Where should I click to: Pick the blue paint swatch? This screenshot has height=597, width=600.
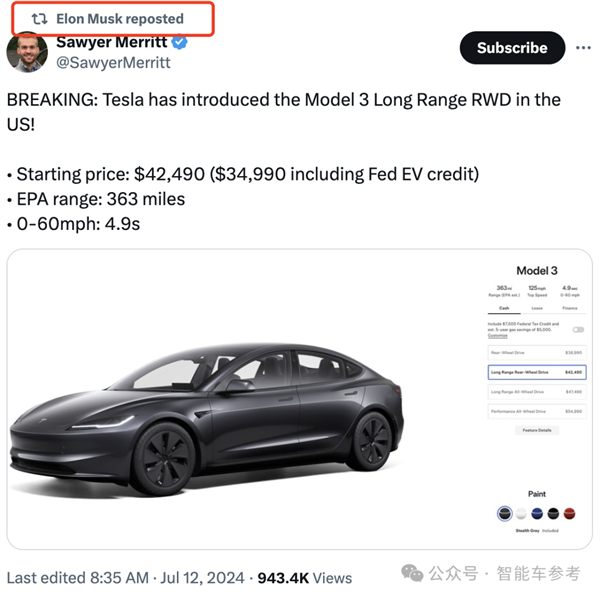537,513
